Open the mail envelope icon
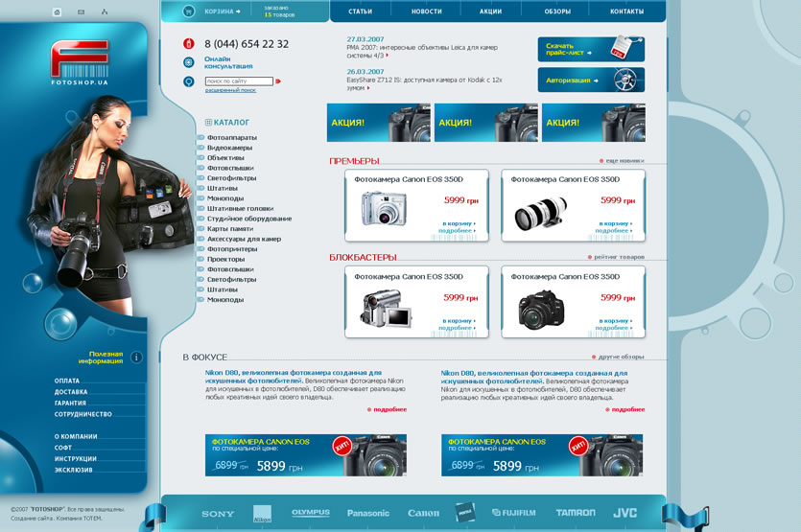Screen dimensions: 801x532 pos(81,12)
